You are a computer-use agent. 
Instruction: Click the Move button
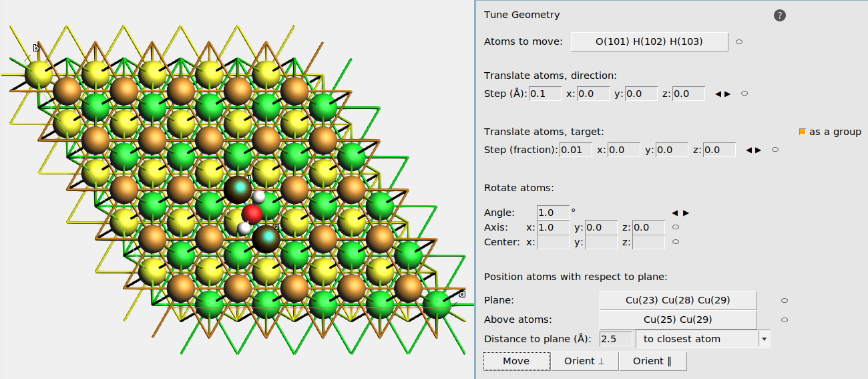pyautogui.click(x=516, y=361)
